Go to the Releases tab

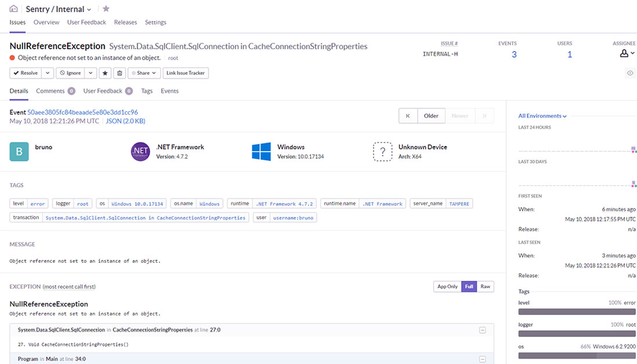[126, 23]
